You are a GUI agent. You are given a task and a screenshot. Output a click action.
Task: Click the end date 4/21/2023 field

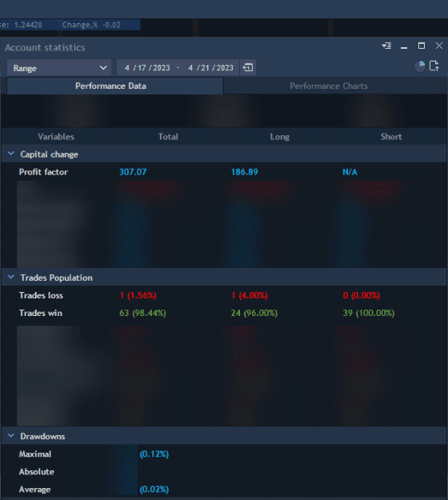(x=210, y=68)
